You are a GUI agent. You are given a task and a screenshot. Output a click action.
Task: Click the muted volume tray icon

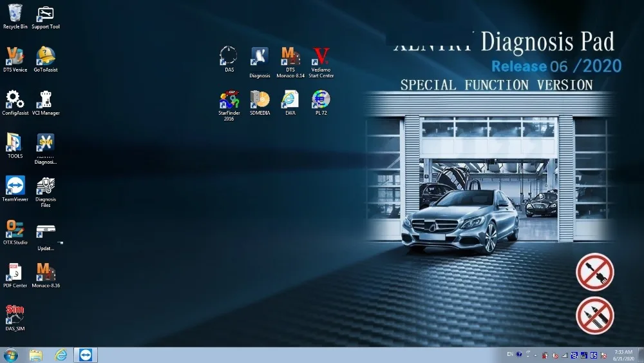tap(555, 356)
